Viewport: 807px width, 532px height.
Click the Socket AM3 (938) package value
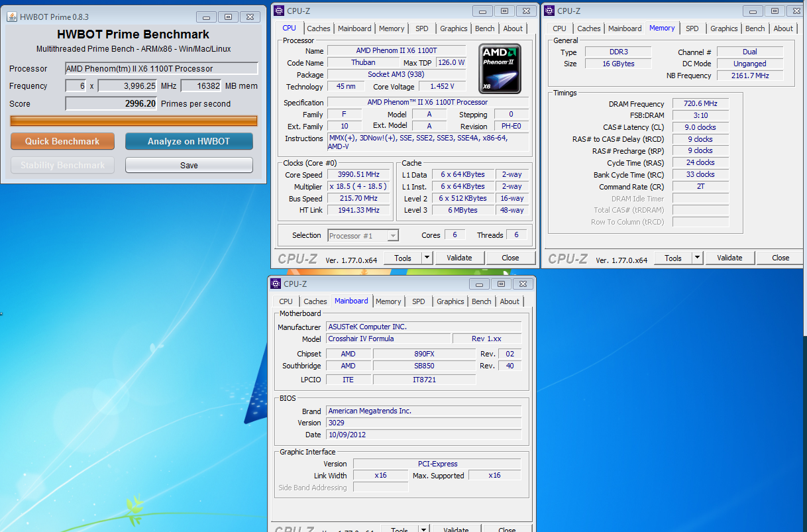tap(396, 75)
